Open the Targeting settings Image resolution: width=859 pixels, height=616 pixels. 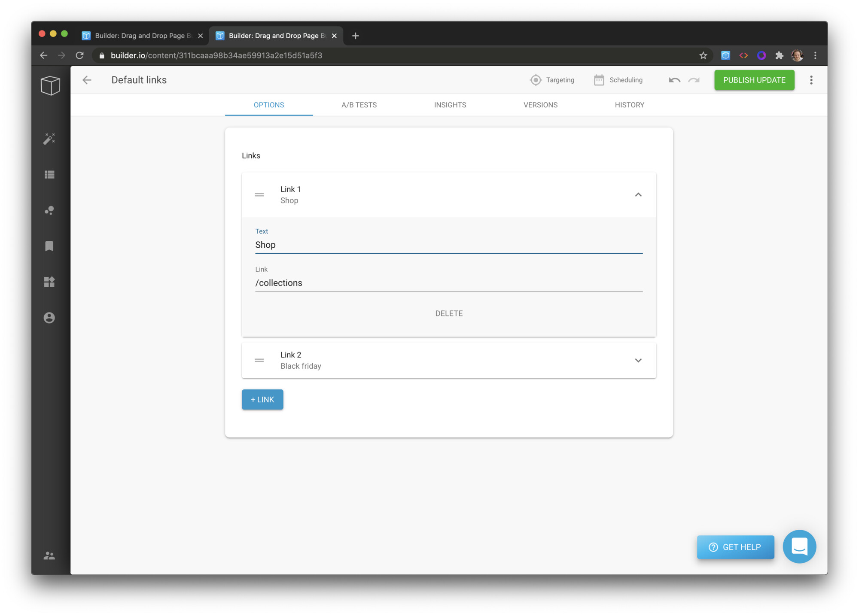(x=552, y=80)
